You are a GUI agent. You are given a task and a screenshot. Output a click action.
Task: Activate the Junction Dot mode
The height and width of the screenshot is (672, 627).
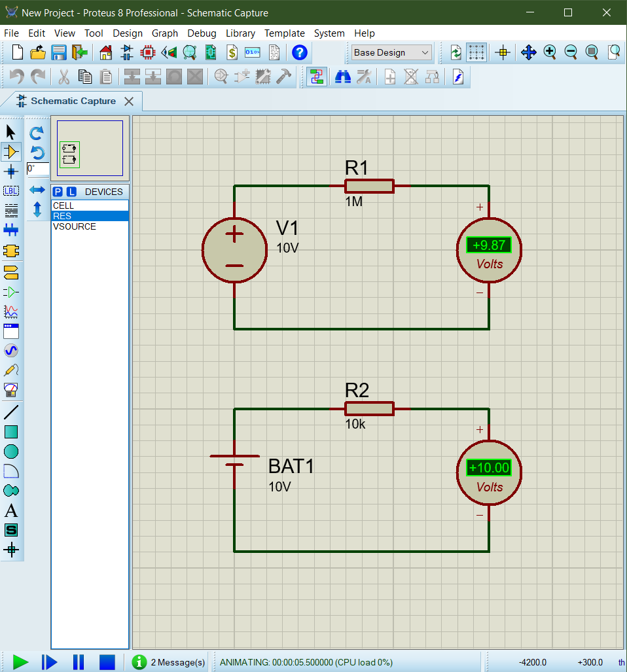tap(11, 171)
